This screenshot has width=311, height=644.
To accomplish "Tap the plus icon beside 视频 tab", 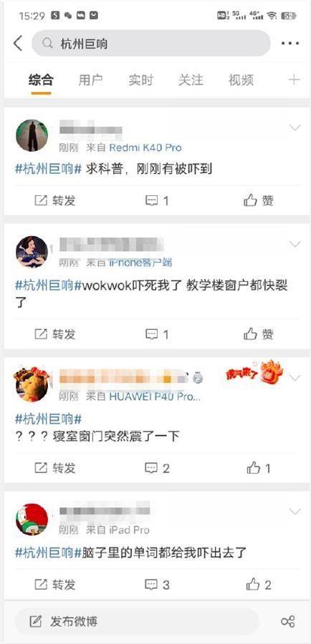I will click(294, 79).
